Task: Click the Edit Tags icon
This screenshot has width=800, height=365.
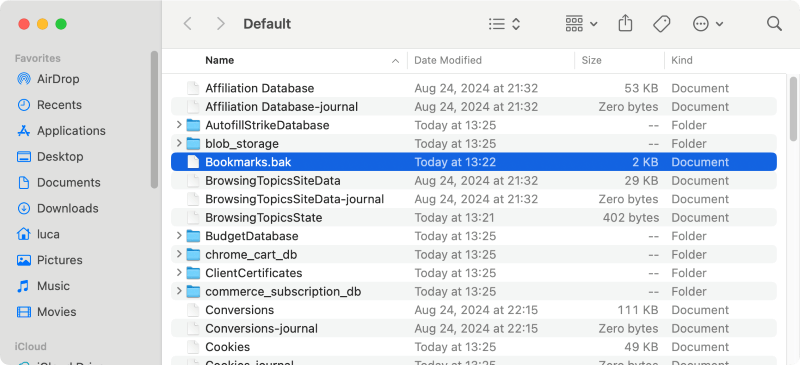Action: coord(662,24)
